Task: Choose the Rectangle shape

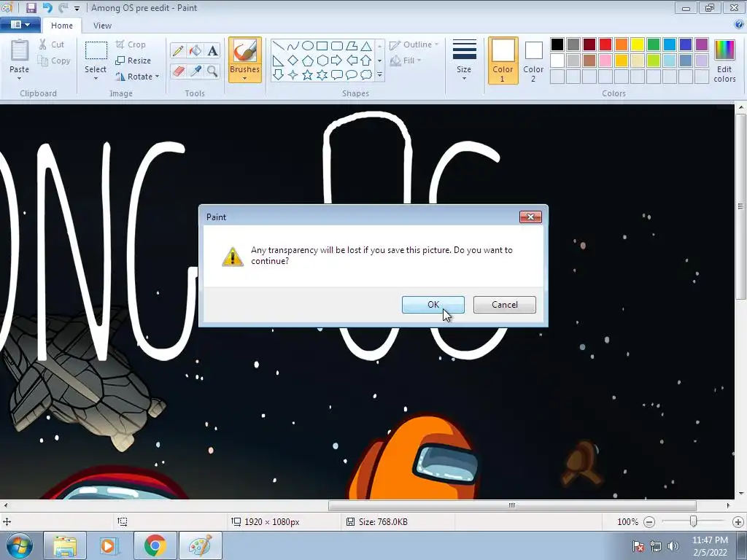Action: [322, 46]
